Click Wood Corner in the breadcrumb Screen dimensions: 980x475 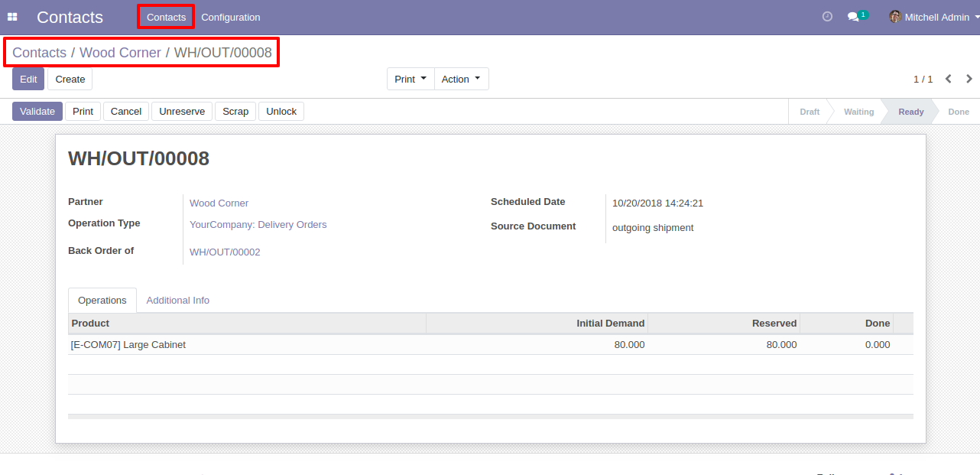(120, 53)
